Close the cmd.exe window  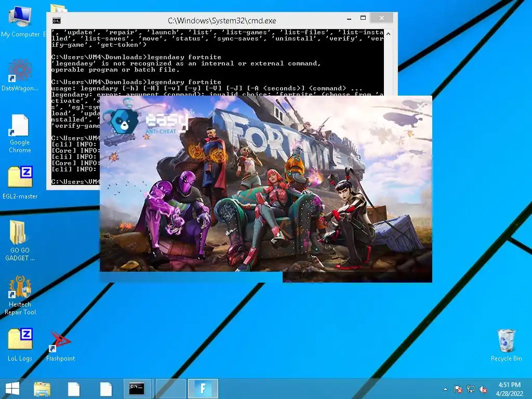(x=382, y=18)
